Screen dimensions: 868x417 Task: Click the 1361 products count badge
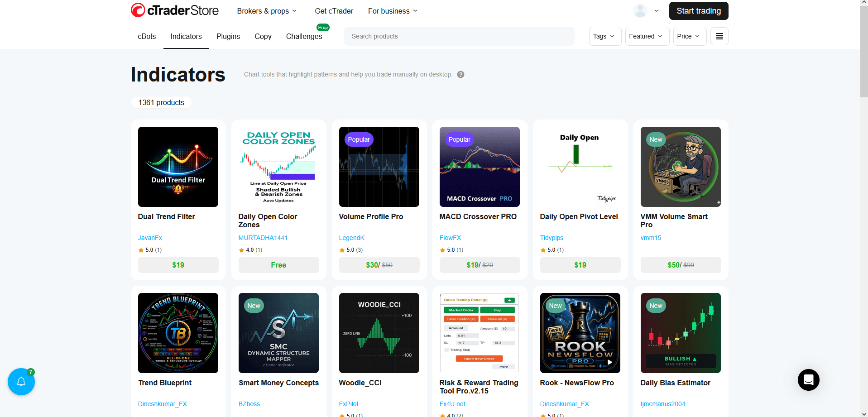pos(161,102)
